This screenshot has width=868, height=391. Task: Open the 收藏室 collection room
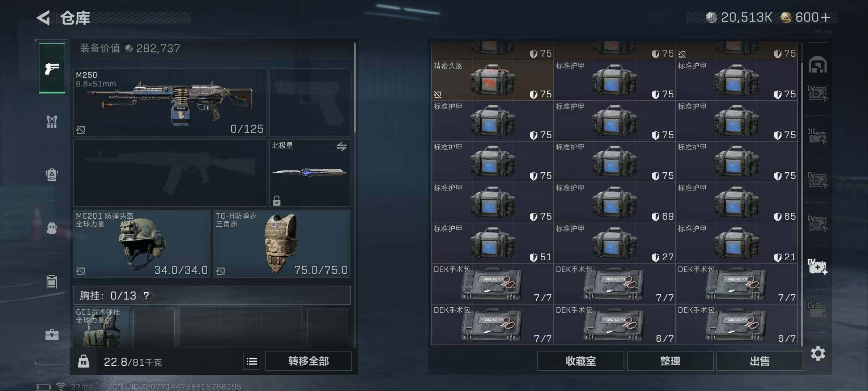click(580, 361)
